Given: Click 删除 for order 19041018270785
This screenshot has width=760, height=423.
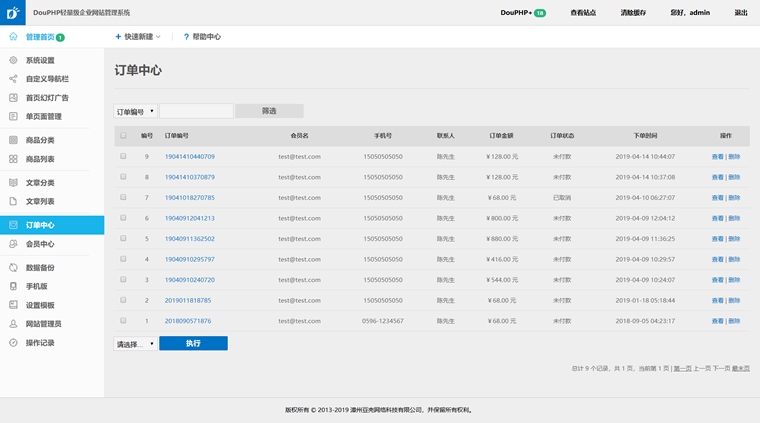Looking at the screenshot, I should point(734,198).
